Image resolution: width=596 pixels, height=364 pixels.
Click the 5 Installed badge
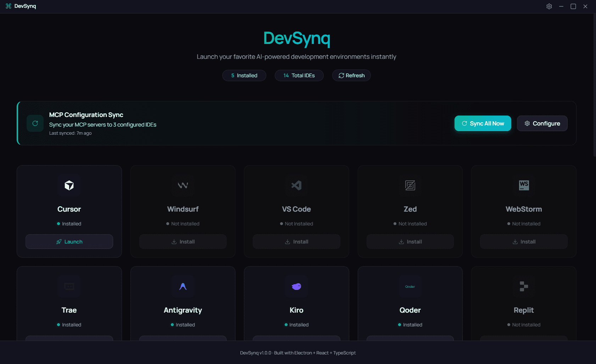(244, 75)
